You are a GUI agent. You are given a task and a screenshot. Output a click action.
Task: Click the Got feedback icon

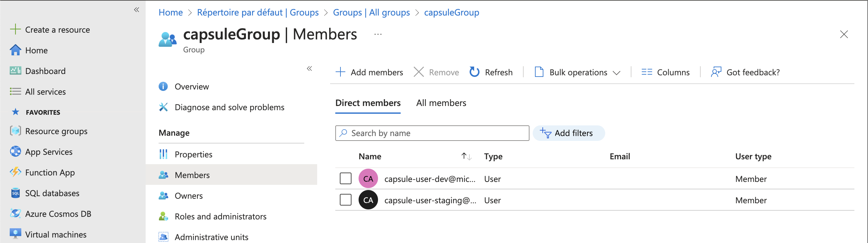pos(716,72)
